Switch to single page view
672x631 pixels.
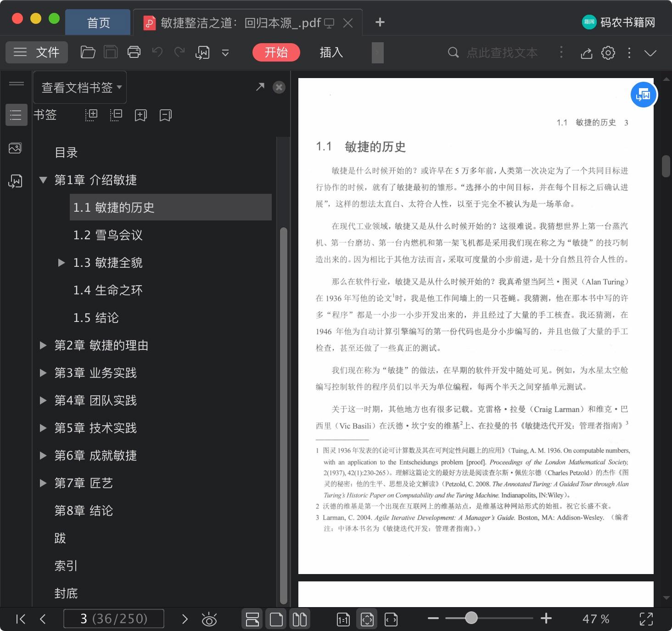point(276,619)
